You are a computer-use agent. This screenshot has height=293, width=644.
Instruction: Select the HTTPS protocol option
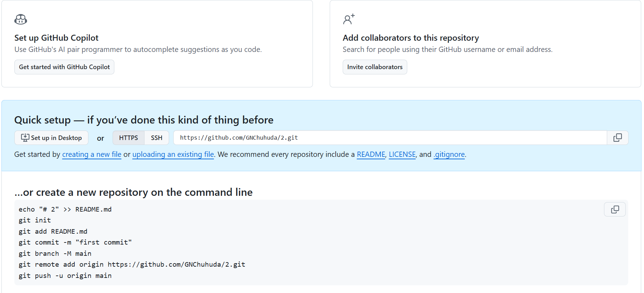(x=128, y=138)
